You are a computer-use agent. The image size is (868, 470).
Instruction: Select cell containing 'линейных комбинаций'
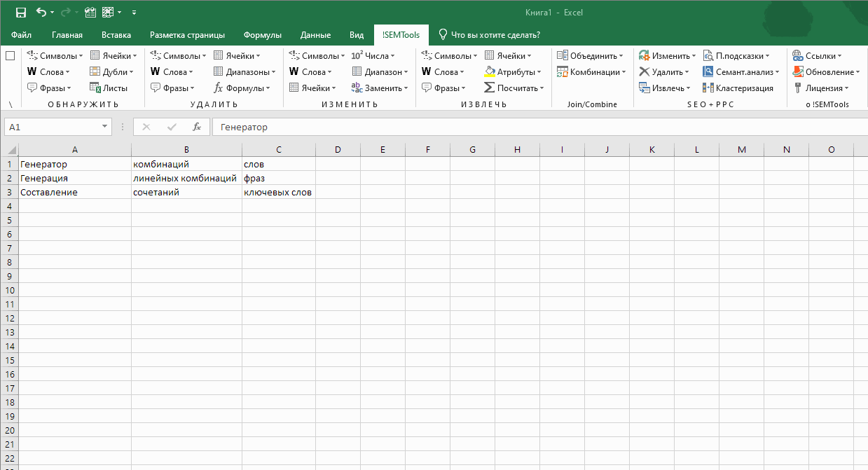coord(186,178)
